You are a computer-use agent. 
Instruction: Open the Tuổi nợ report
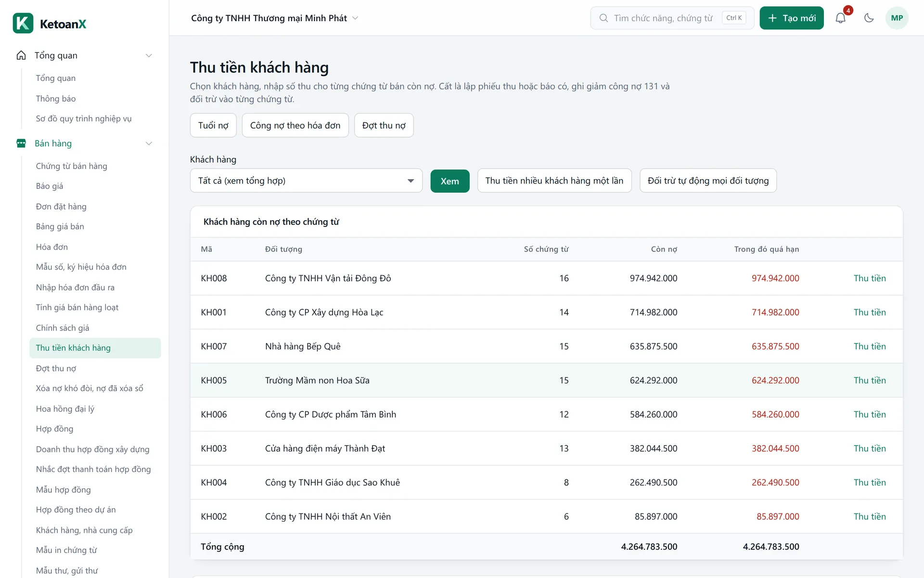click(213, 125)
